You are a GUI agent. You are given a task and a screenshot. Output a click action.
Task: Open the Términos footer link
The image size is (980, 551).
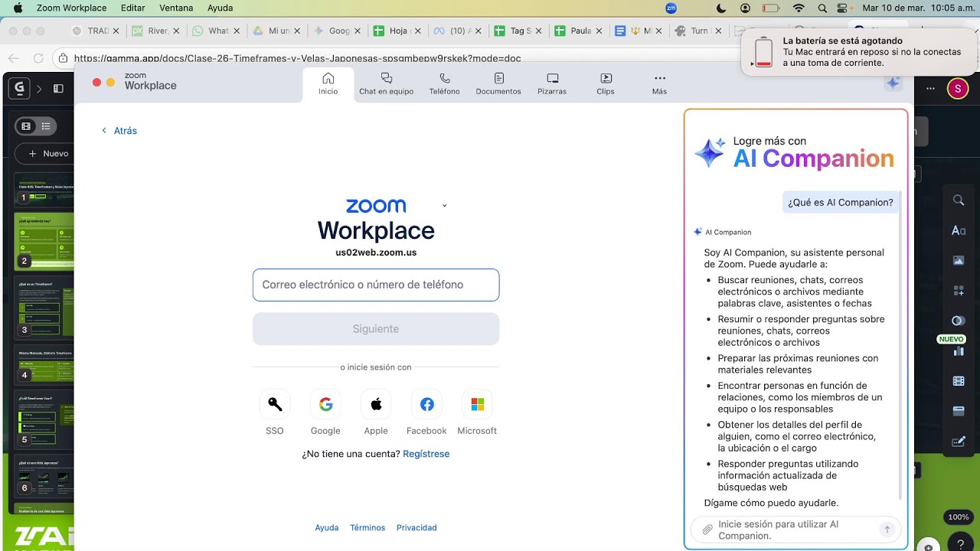(367, 528)
